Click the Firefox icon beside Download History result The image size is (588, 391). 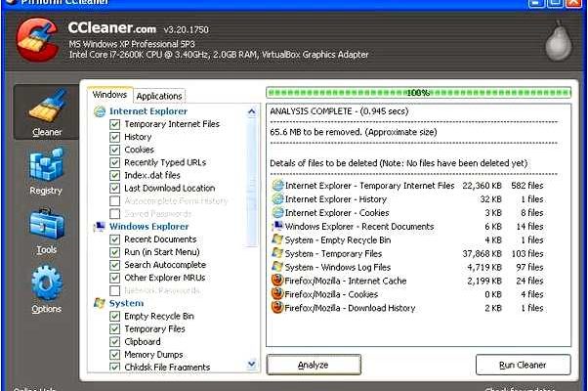coord(277,308)
